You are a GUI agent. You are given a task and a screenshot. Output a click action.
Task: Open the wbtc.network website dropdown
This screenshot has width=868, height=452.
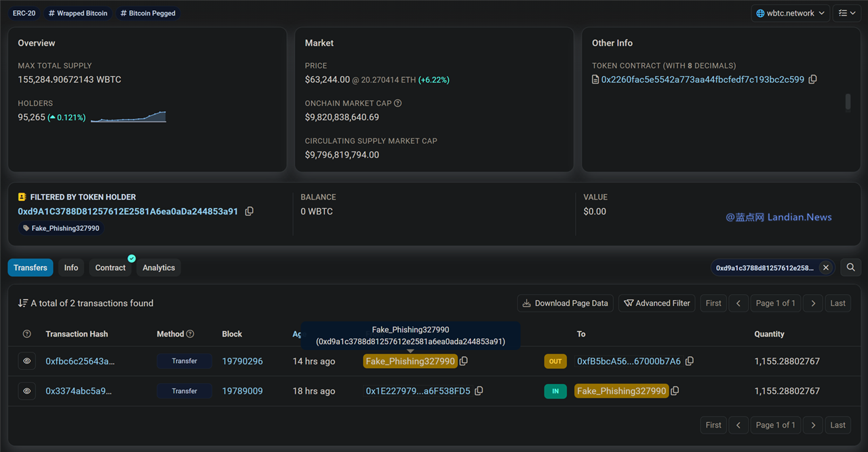click(x=791, y=13)
